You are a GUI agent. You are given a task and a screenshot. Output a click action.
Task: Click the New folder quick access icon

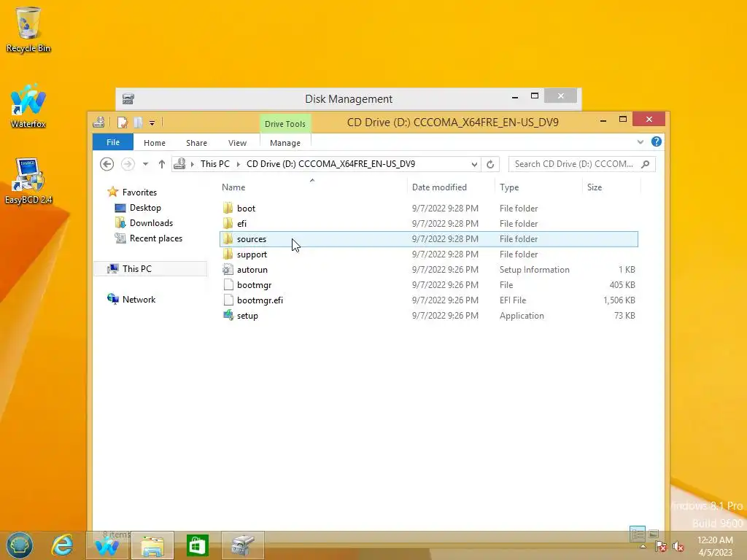click(138, 122)
